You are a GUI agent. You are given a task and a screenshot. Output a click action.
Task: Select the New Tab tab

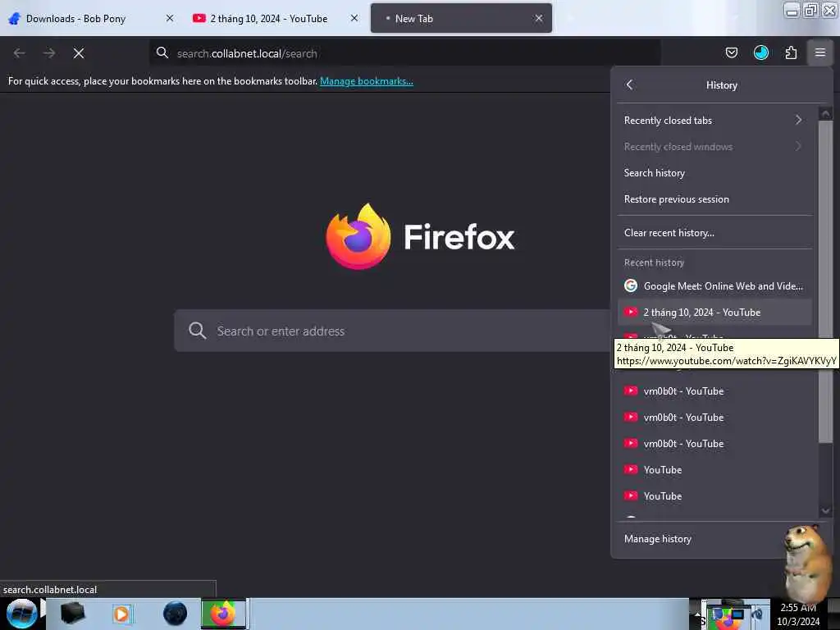(x=461, y=18)
